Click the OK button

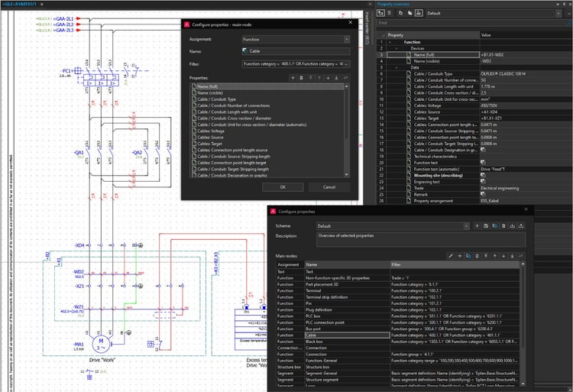tap(283, 186)
